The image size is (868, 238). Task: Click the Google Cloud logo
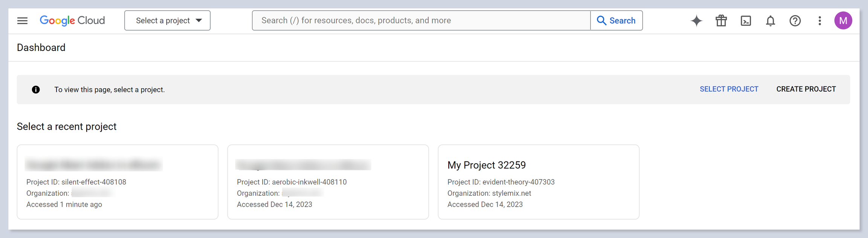pos(72,21)
